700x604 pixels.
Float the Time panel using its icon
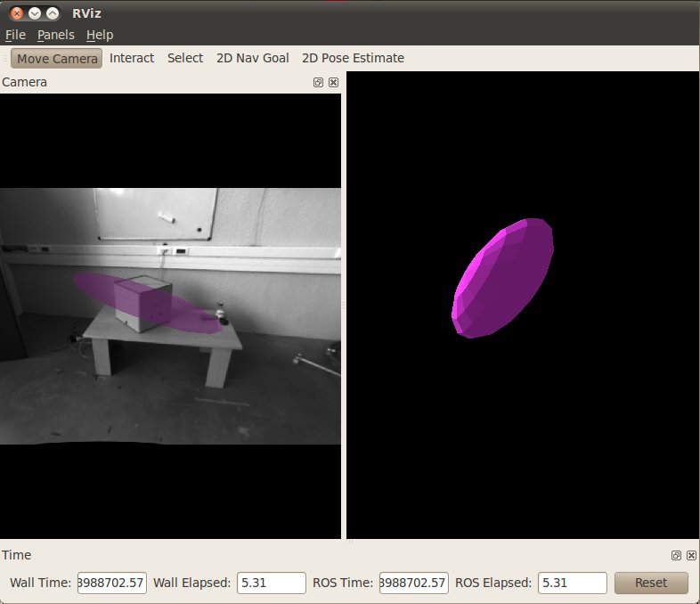click(x=677, y=555)
